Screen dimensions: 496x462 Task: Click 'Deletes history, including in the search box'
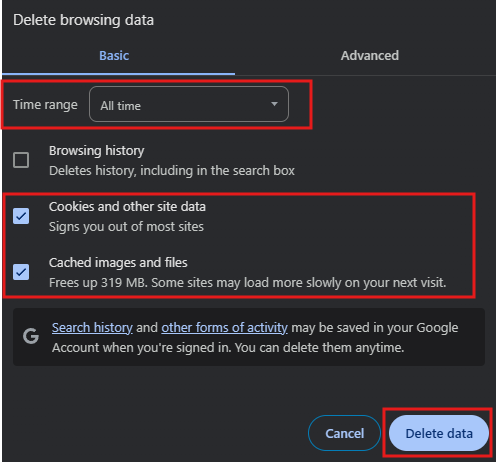tap(172, 171)
